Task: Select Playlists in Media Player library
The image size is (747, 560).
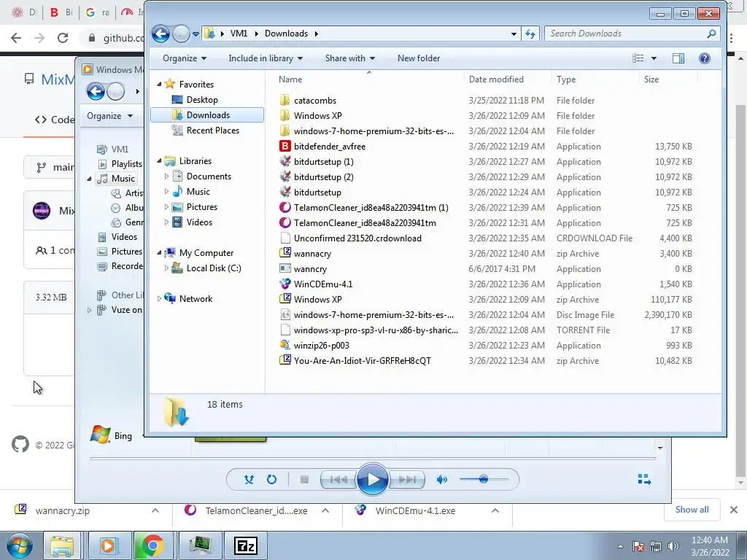Action: (x=126, y=164)
